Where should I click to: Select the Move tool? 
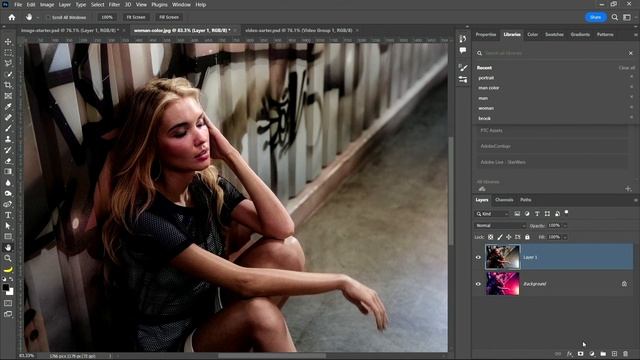(8, 42)
